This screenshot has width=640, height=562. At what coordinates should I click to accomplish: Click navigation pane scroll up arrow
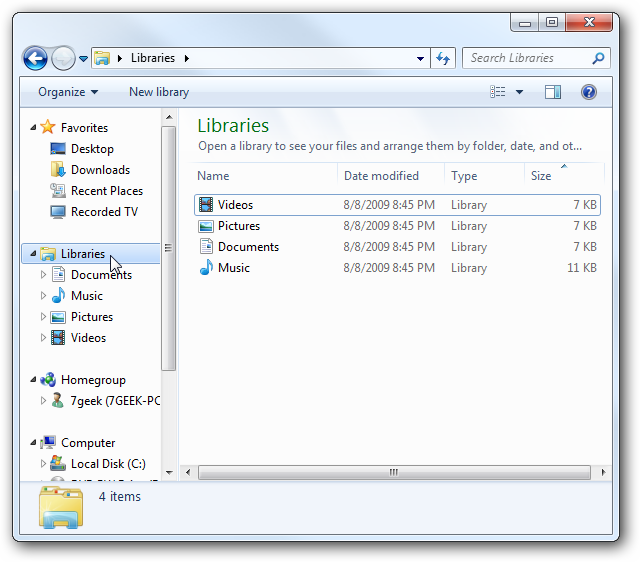[x=169, y=118]
